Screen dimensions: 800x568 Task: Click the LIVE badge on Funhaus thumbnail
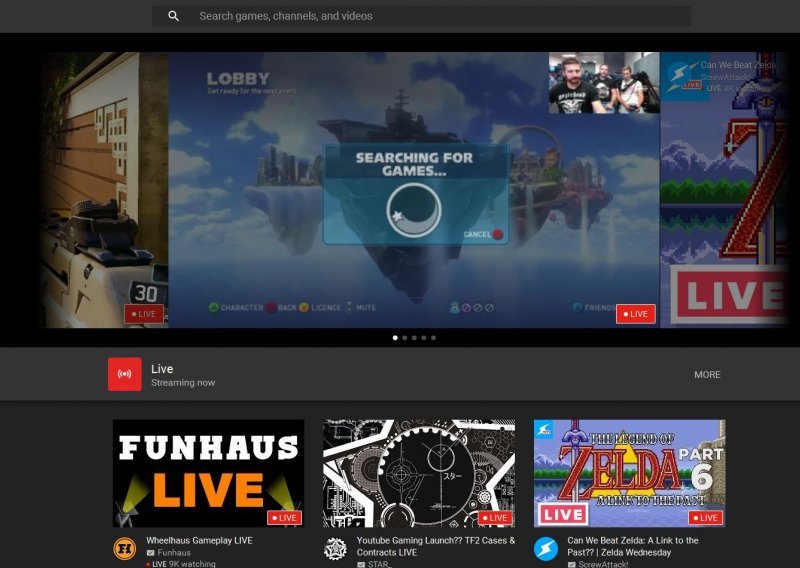[285, 517]
